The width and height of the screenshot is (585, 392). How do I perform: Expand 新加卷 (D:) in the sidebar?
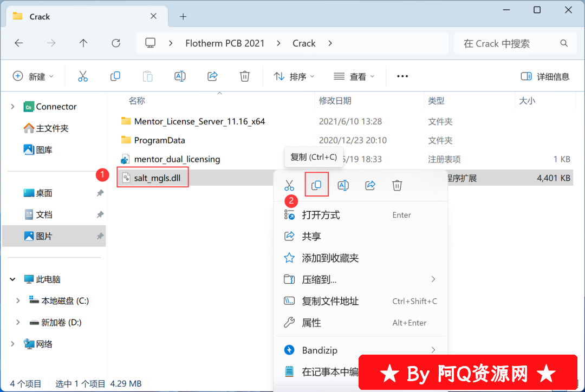pos(18,322)
